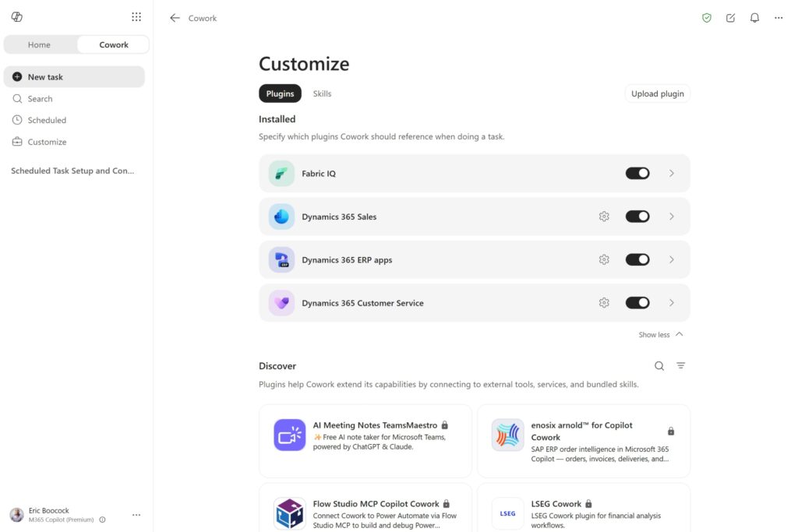Click the Dynamics 365 Sales row label
The height and width of the screenshot is (532, 798).
[339, 217]
